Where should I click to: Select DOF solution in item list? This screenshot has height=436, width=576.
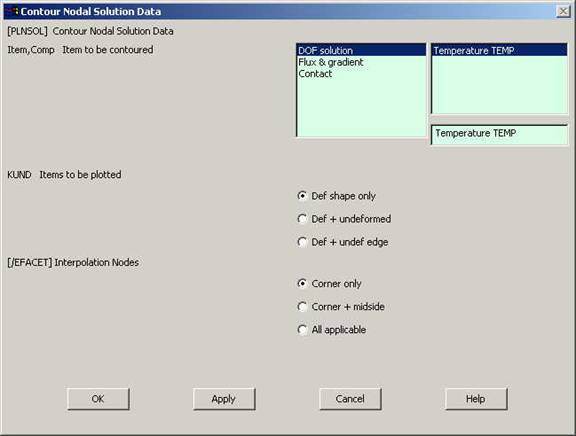click(361, 50)
